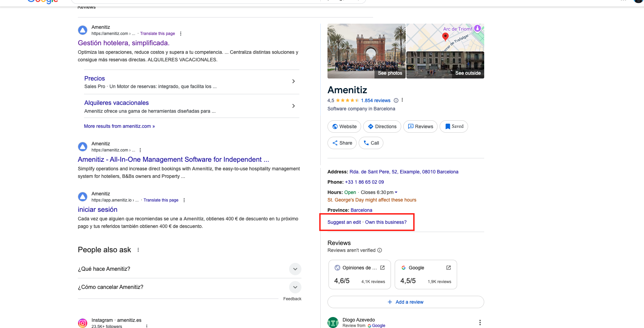
Task: Open 1.854 reviews link
Action: coord(375,100)
